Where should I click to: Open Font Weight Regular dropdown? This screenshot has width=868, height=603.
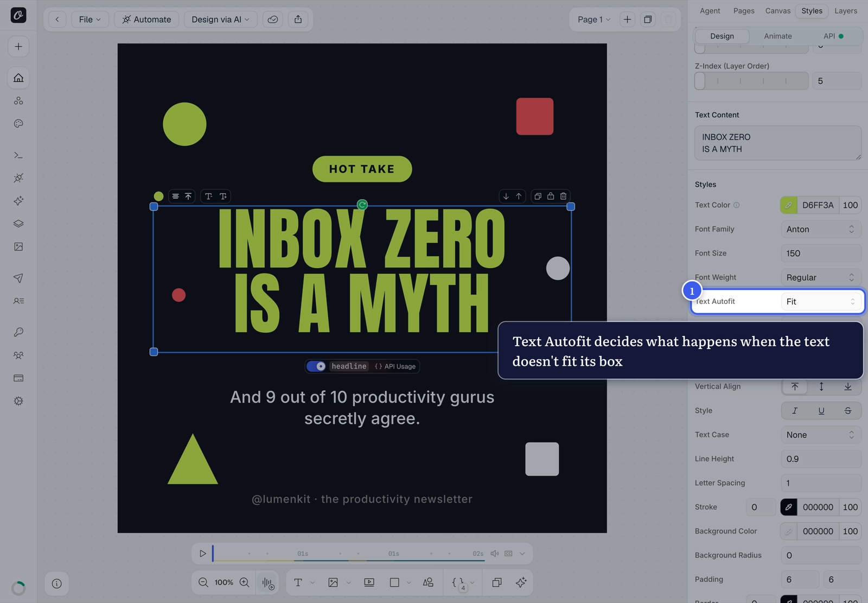(x=821, y=277)
